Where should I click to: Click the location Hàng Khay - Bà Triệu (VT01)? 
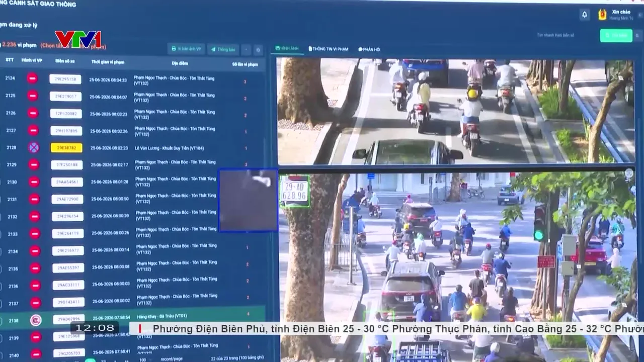point(162,316)
